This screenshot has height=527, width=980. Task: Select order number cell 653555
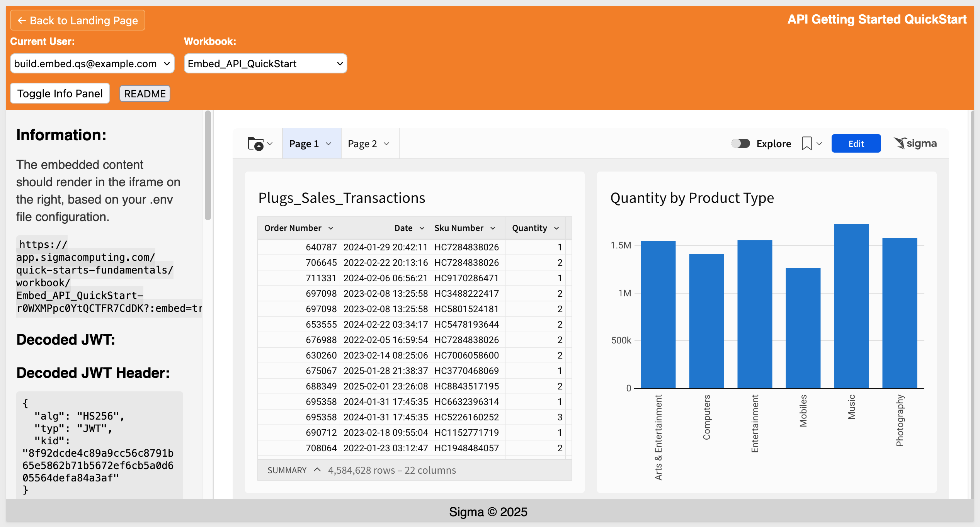[x=299, y=325]
